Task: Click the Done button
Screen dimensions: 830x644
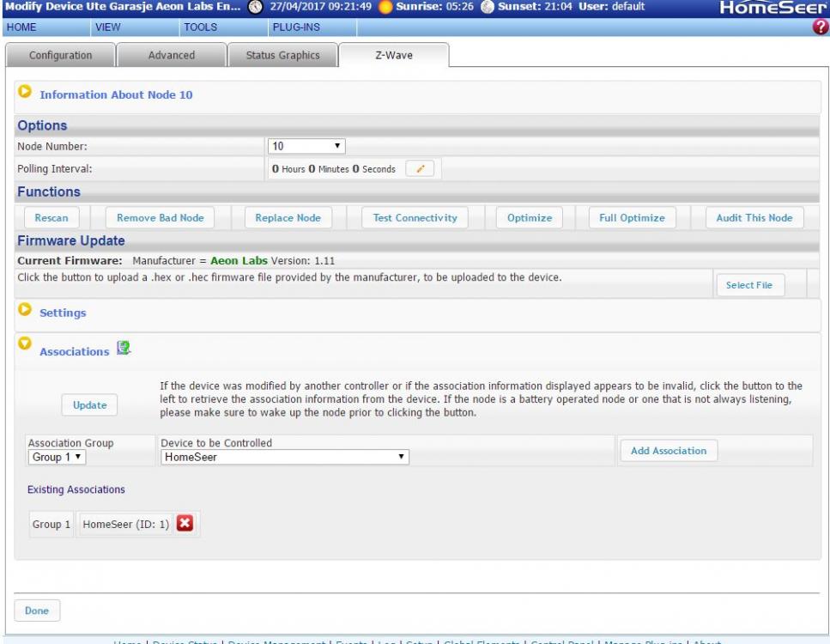Action: tap(37, 611)
